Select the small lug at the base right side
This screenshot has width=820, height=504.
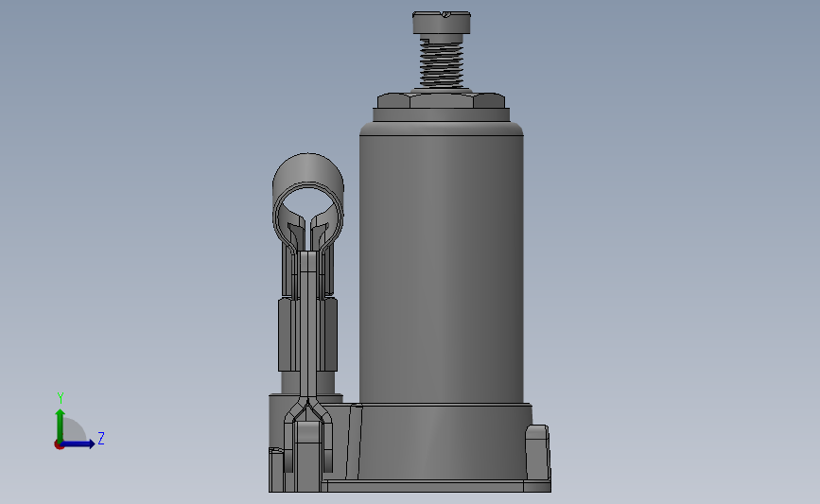click(537, 451)
